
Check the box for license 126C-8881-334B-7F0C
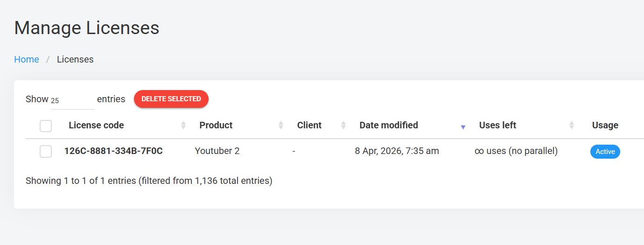coord(46,151)
